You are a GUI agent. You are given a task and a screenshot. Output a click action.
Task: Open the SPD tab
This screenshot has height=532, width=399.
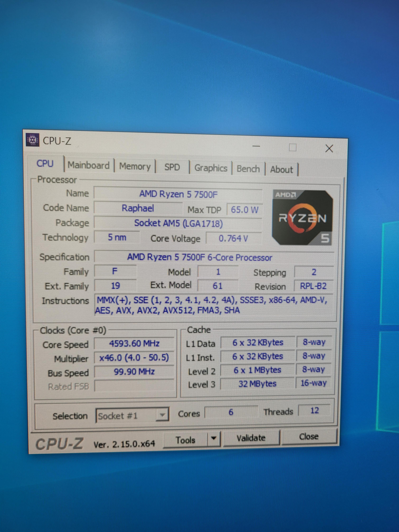[x=172, y=167]
